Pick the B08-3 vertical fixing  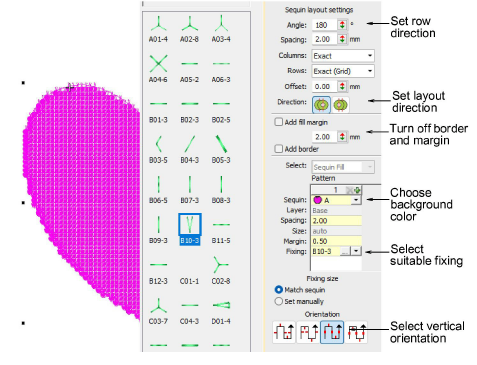(221, 190)
